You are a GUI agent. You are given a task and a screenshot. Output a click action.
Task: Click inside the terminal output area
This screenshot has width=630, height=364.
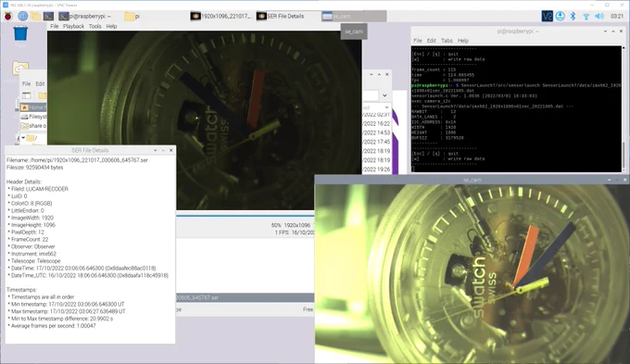(x=516, y=109)
